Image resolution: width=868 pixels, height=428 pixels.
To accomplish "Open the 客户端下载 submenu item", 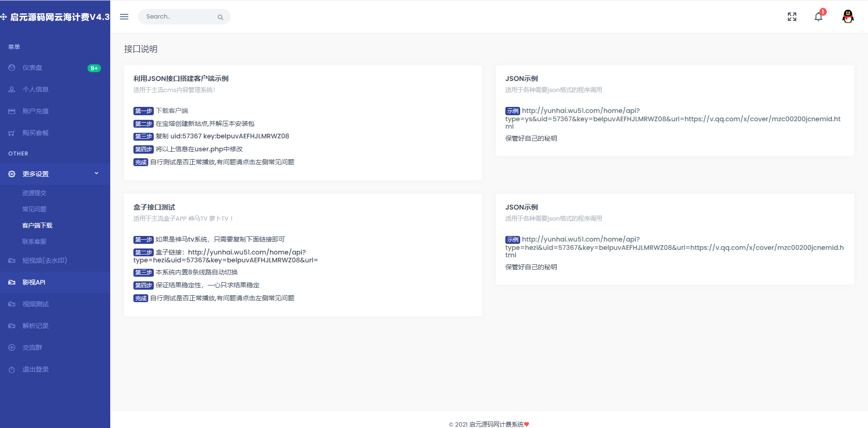I will pos(37,225).
